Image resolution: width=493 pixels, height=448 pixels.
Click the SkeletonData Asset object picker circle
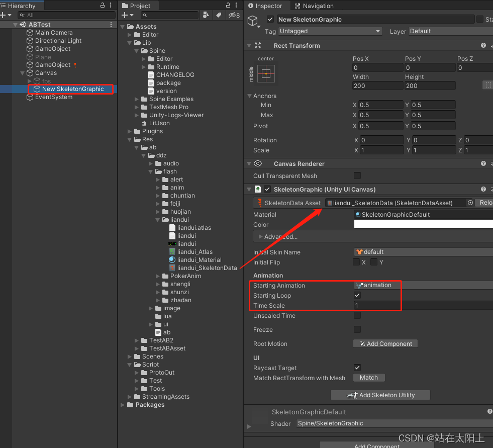pyautogui.click(x=470, y=203)
